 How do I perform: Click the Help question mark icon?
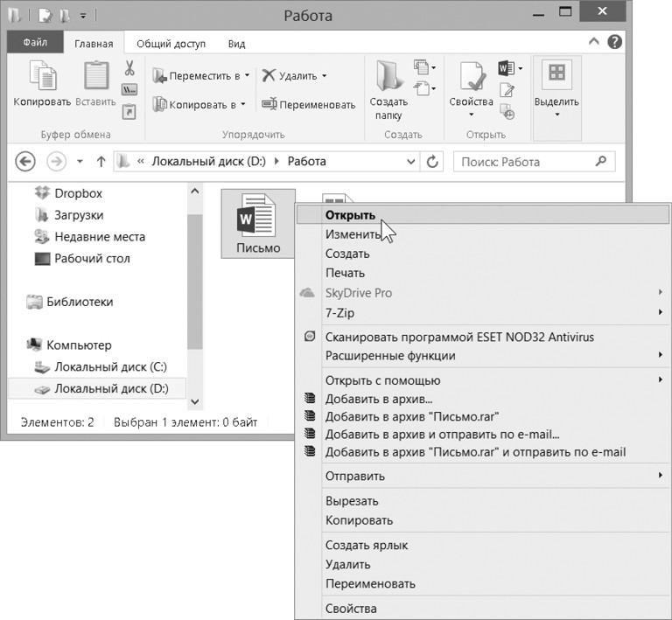pos(615,41)
